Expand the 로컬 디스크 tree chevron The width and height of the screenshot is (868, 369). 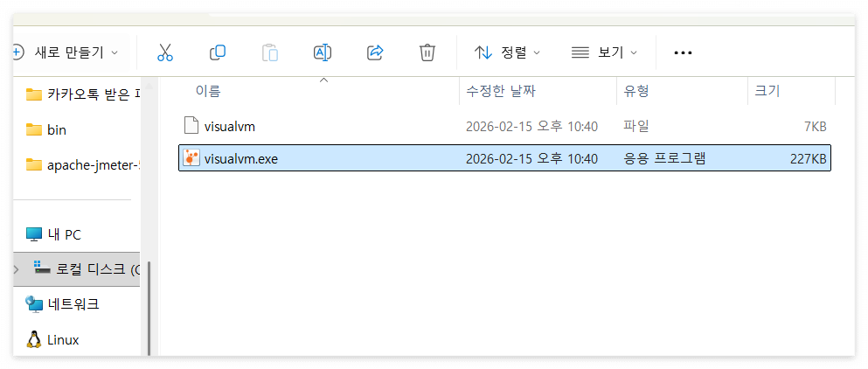click(x=16, y=269)
